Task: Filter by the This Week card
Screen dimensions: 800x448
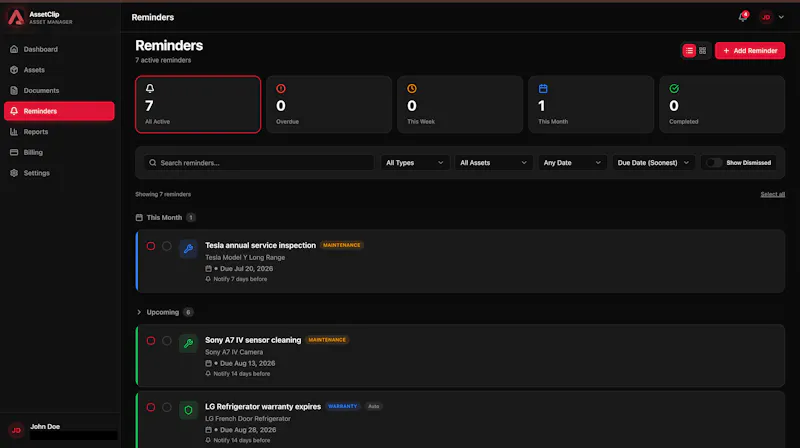Action: pyautogui.click(x=460, y=104)
